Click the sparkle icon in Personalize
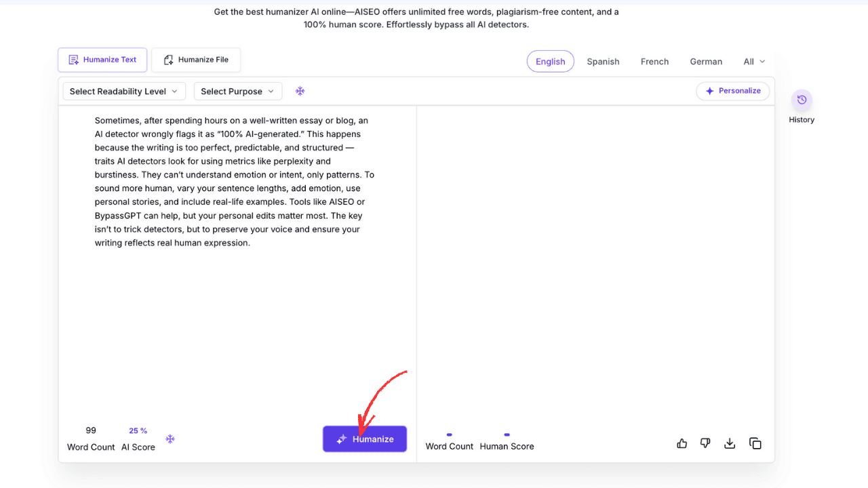Viewport: 868px width, 488px height. tap(710, 91)
